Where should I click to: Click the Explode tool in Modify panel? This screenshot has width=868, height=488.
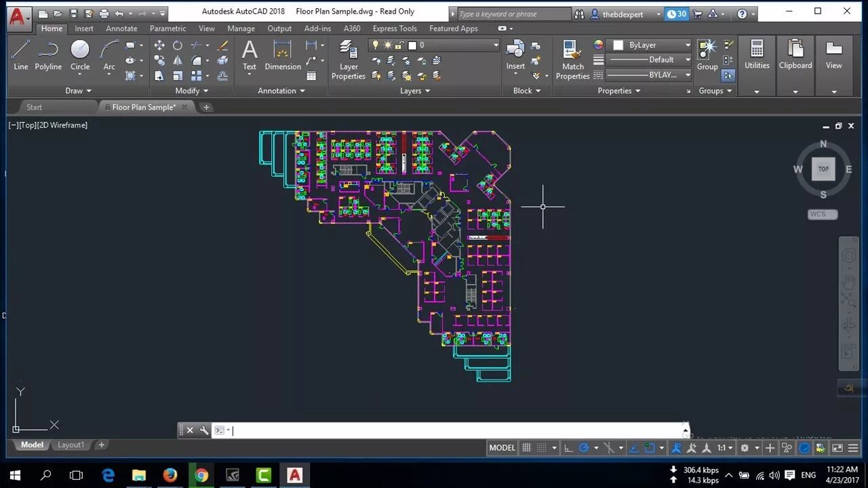[222, 60]
